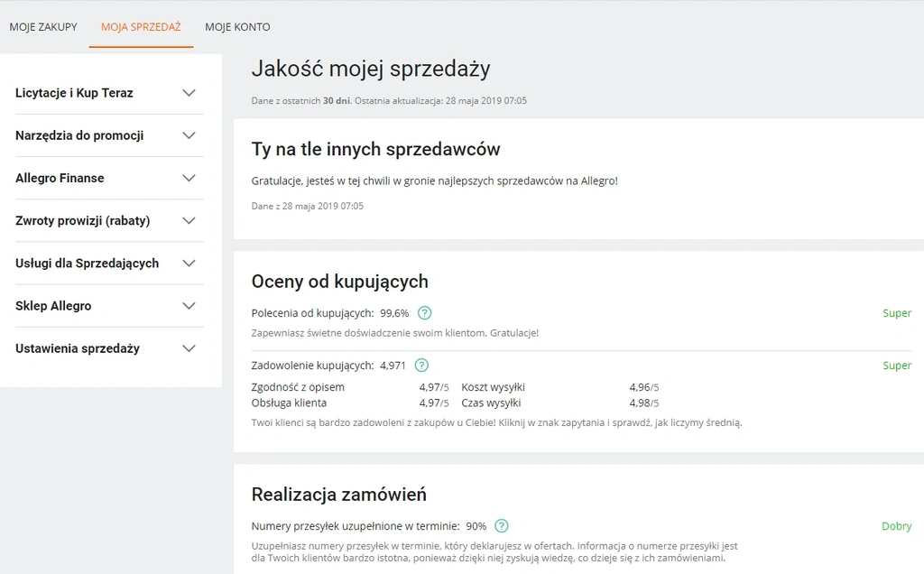Click 'Dane z 28 maja 2019 07:05' text
Image resolution: width=924 pixels, height=574 pixels.
[x=308, y=207]
